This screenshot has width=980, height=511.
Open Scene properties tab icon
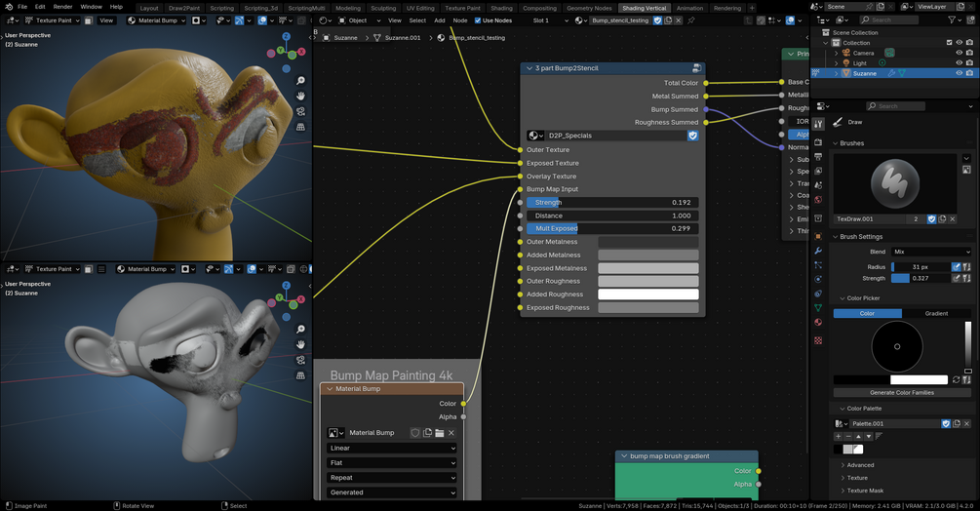tap(818, 185)
